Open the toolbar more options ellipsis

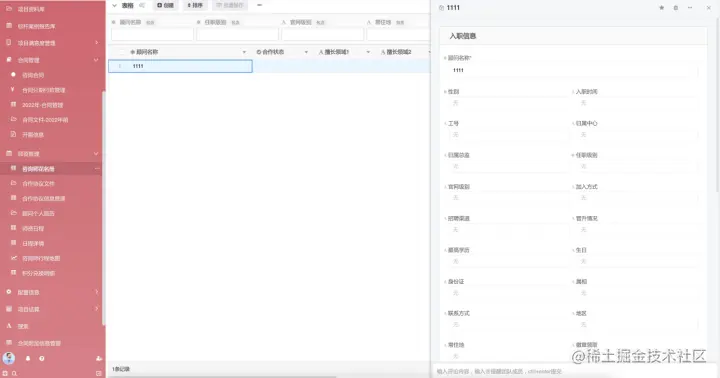(259, 5)
